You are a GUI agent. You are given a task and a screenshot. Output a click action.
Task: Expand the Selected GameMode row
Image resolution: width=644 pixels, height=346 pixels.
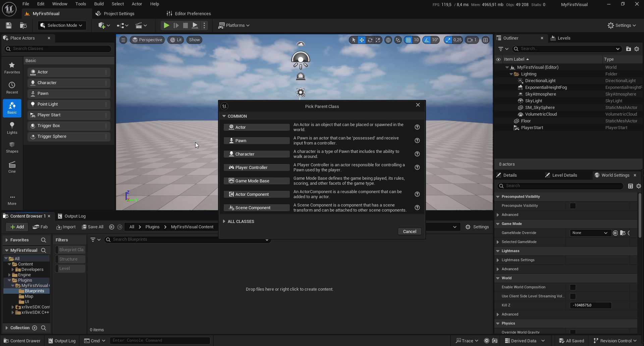498,242
